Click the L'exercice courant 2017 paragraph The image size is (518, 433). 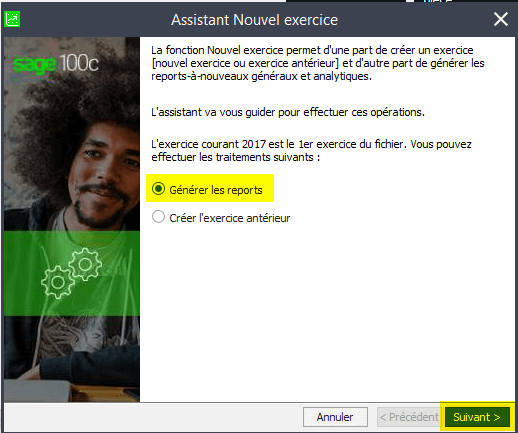point(311,151)
